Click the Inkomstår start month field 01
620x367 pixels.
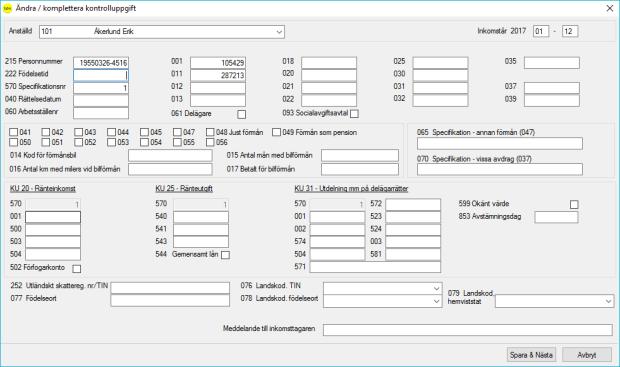pyautogui.click(x=541, y=31)
